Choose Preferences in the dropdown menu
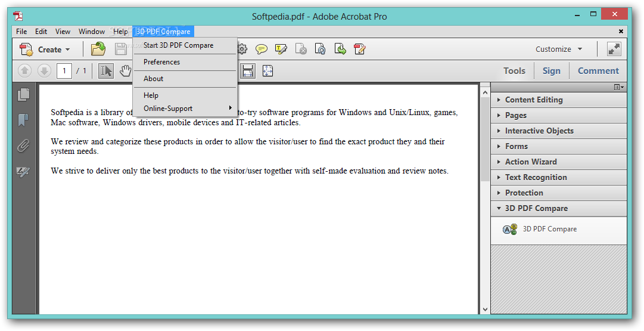The image size is (644, 331). pos(185,62)
